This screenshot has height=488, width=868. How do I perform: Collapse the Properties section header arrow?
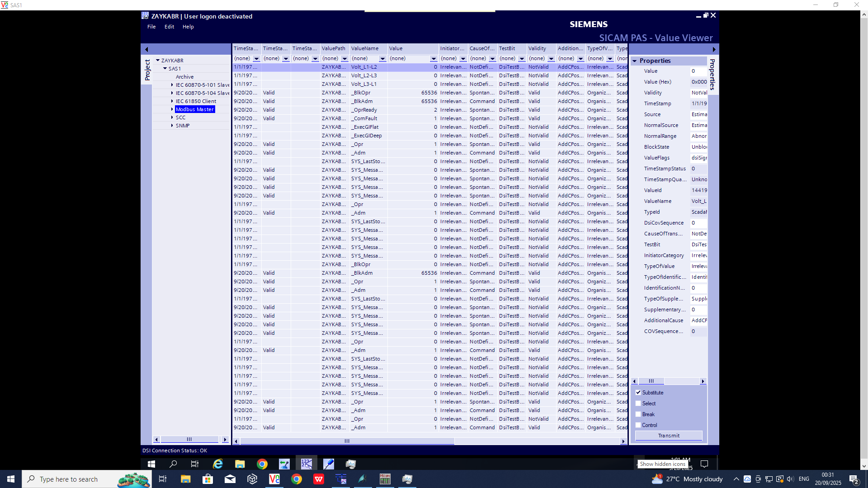pyautogui.click(x=635, y=61)
